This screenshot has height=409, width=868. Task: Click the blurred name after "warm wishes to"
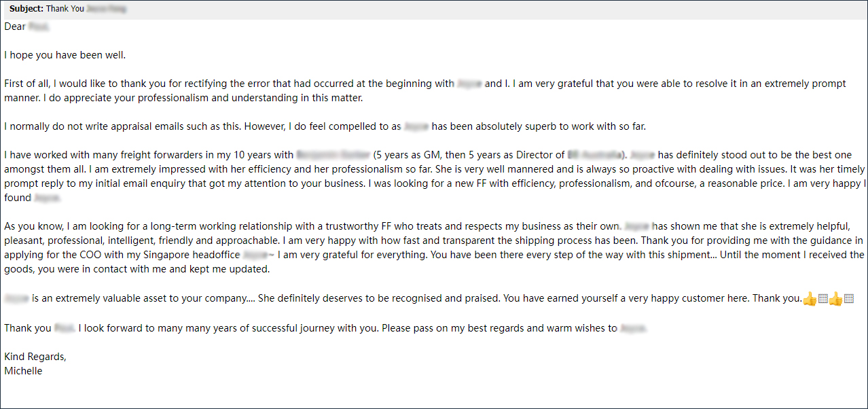coord(632,328)
